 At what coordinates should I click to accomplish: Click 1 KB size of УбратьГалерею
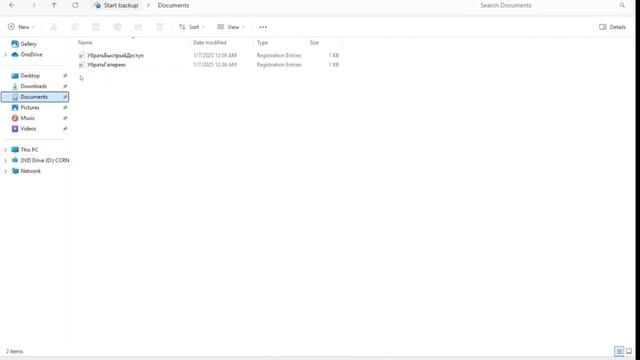coord(334,65)
